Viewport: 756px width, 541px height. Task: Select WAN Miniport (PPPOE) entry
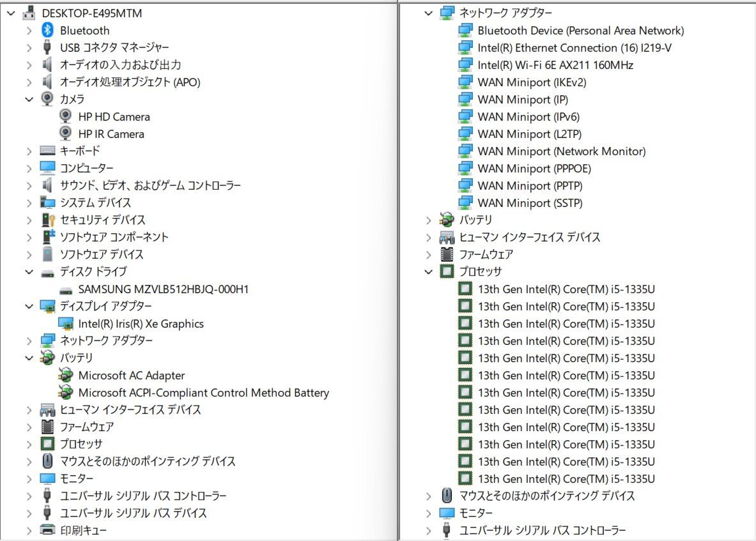coord(534,168)
